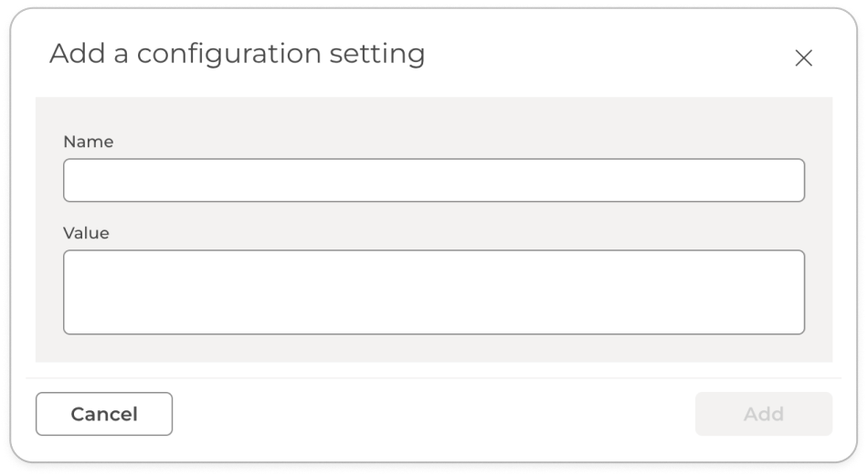Click the Cancel button
Image resolution: width=868 pixels, height=476 pixels.
(104, 414)
